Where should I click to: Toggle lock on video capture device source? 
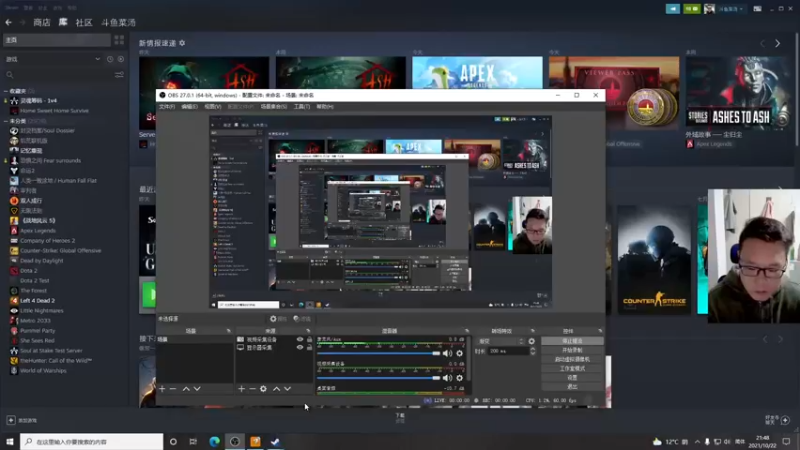[309, 339]
